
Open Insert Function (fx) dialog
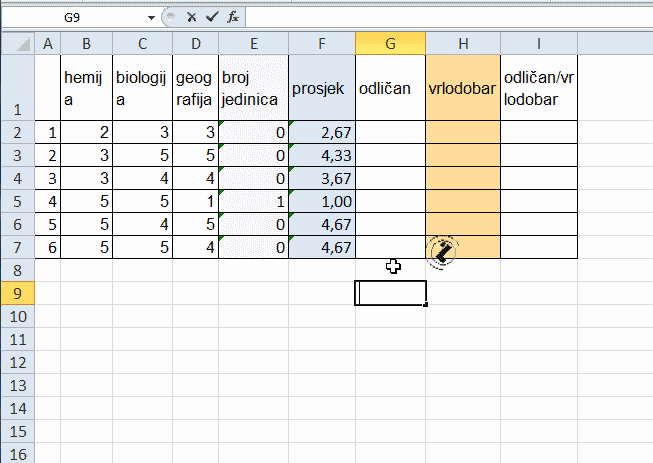click(x=232, y=17)
